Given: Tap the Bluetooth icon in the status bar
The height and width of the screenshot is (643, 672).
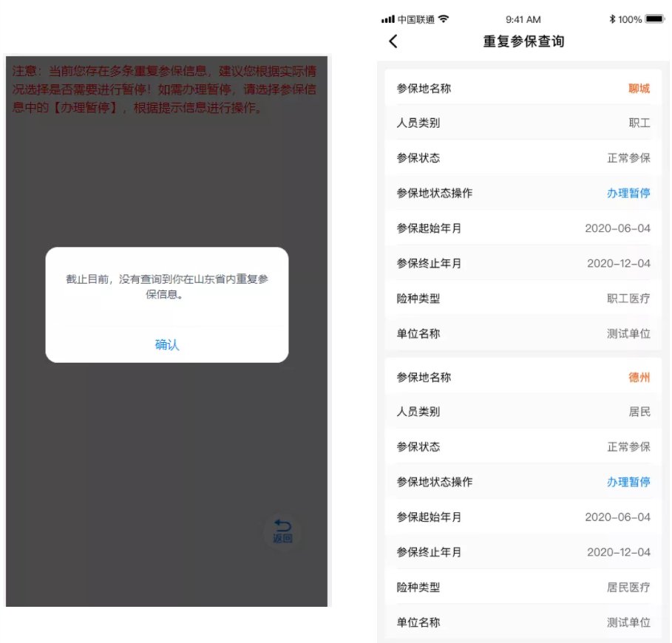Looking at the screenshot, I should (612, 19).
